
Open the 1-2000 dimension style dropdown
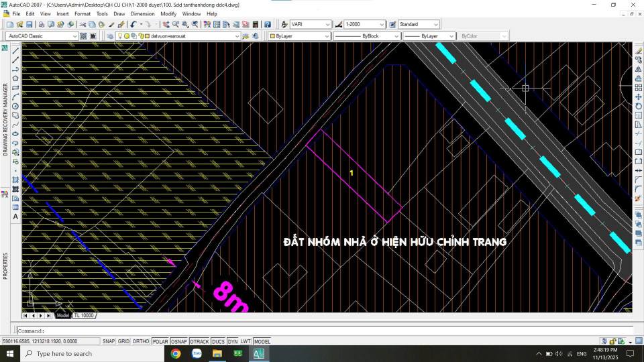(x=366, y=24)
